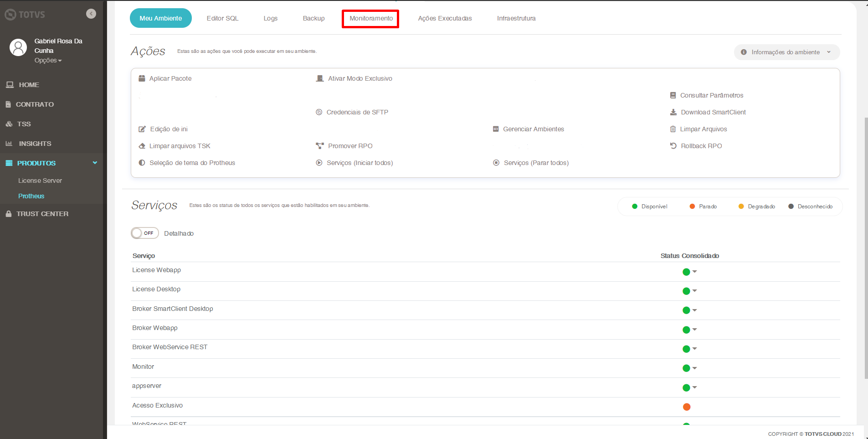Screen dimensions: 868x439
Task: Go to the Monitoramento tab
Action: pos(371,18)
